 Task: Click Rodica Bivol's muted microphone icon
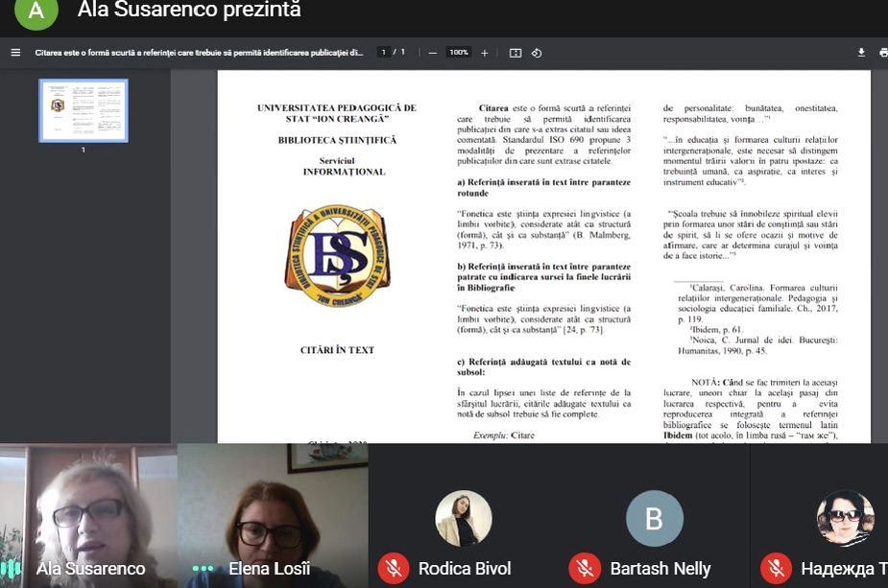394,568
